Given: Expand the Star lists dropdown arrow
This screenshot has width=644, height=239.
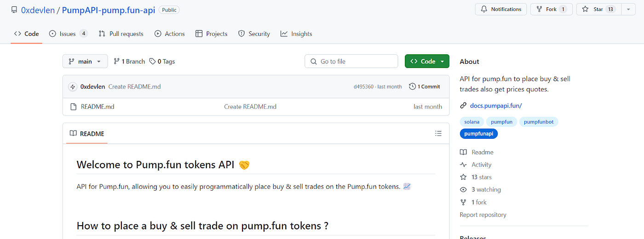Looking at the screenshot, I should (x=628, y=9).
